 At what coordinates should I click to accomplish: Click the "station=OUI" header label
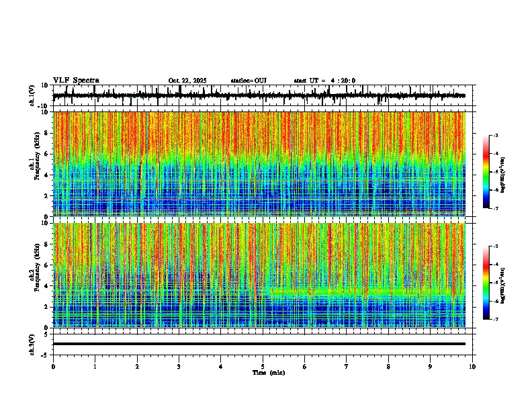[x=249, y=81]
